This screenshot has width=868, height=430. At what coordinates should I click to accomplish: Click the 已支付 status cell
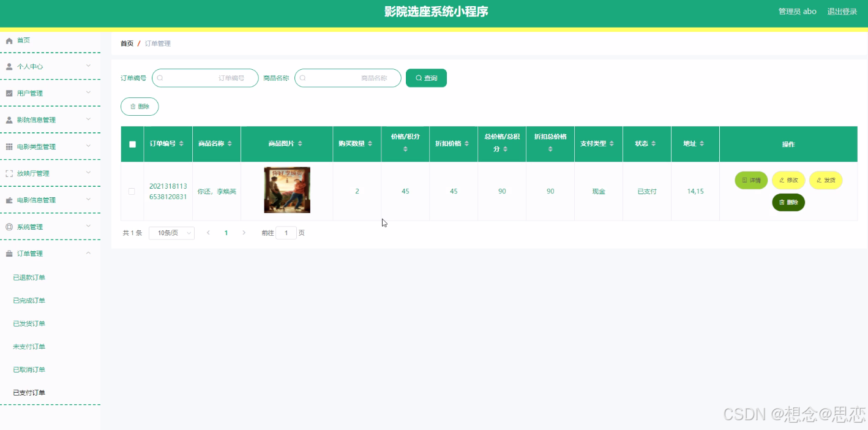click(x=647, y=192)
